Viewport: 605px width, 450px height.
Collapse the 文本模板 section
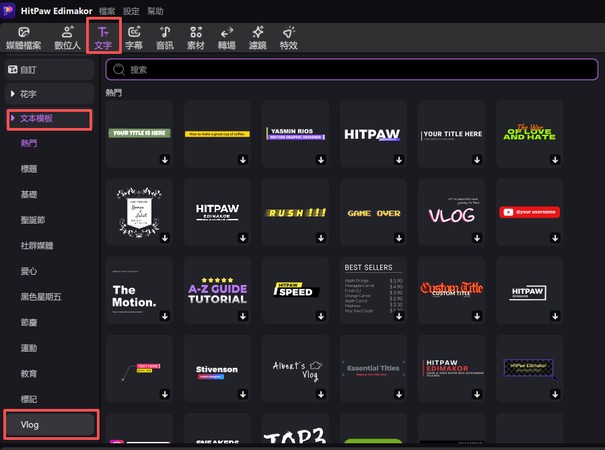tap(12, 119)
